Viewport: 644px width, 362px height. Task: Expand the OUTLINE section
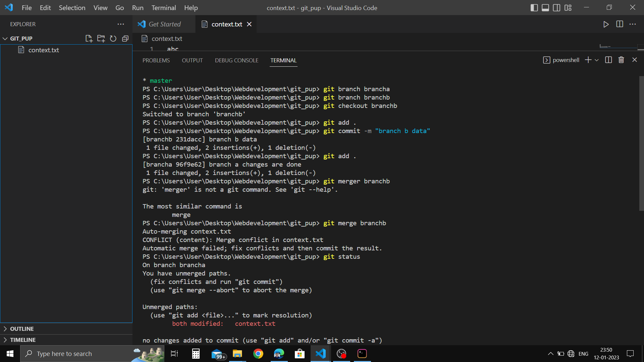[x=66, y=329]
